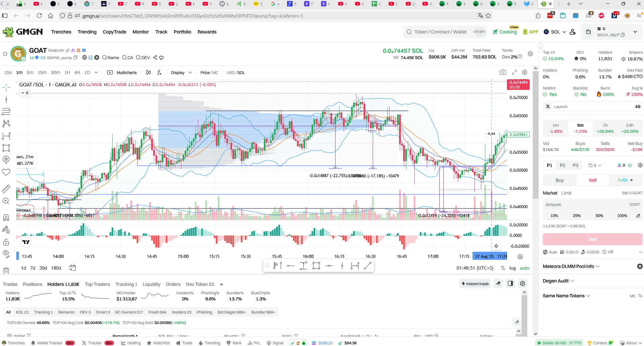The image size is (644, 346).
Task: Open the SOL chain selector
Action: (555, 32)
